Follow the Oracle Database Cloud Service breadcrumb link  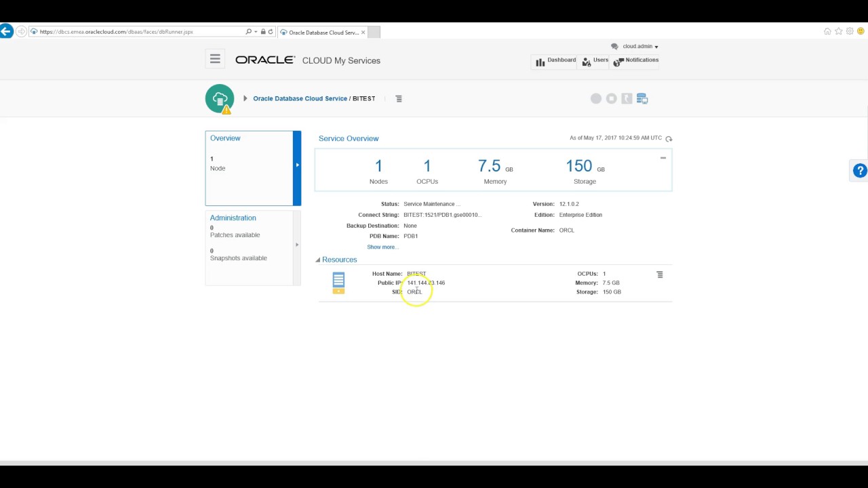300,98
